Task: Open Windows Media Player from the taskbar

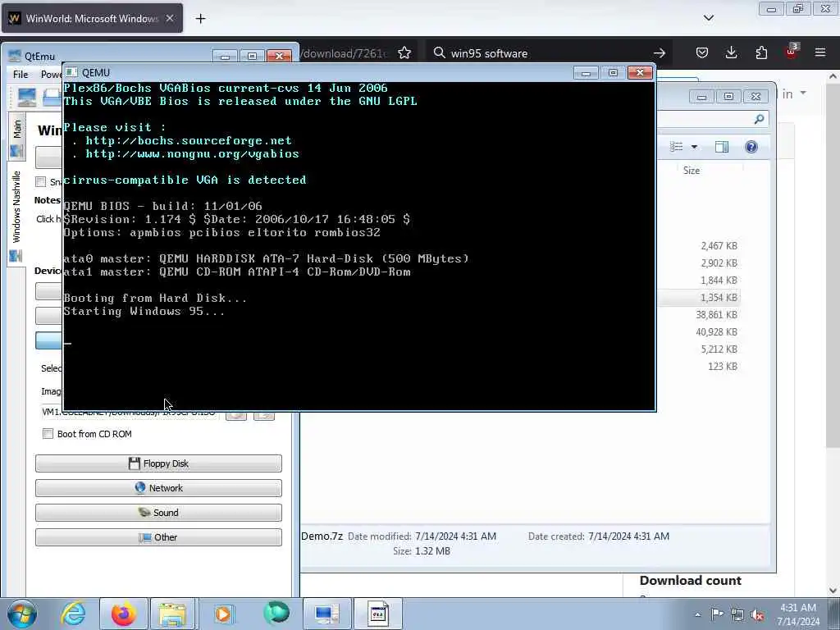Action: tap(224, 614)
